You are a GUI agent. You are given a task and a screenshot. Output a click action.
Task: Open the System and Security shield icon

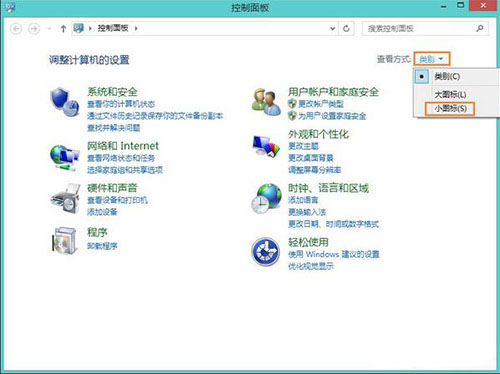(x=65, y=102)
